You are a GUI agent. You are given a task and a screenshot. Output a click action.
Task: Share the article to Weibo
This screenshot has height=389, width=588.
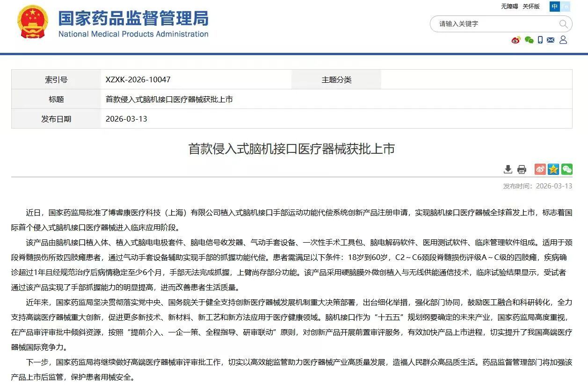[540, 169]
